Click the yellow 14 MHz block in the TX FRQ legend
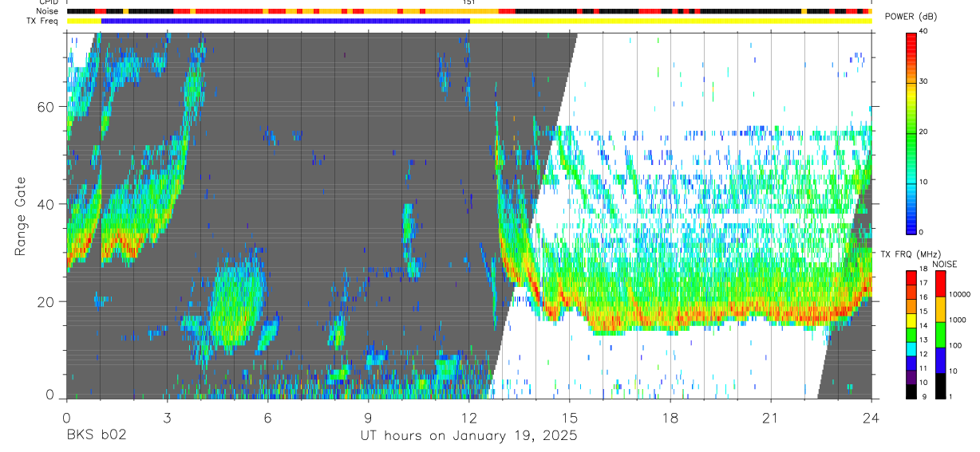 click(x=911, y=321)
